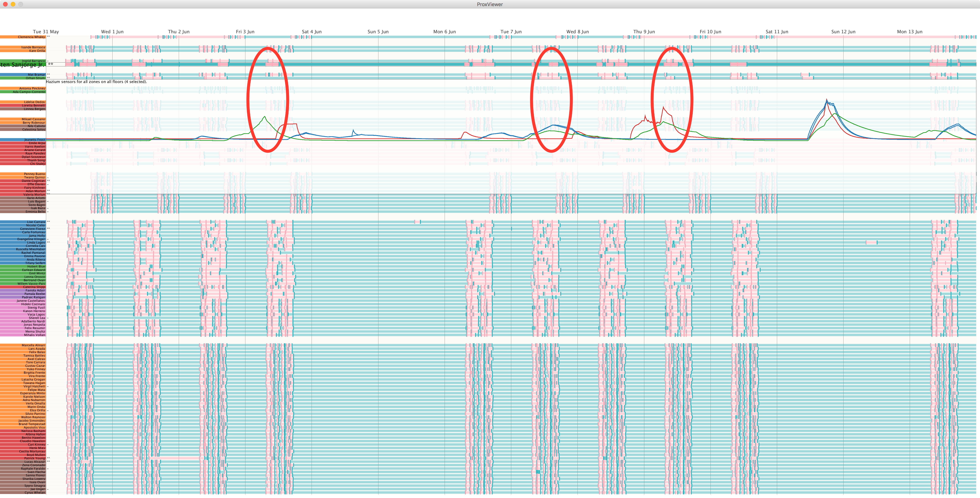This screenshot has height=498, width=980.
Task: Select the Nerissa Basham row label
Action: [23, 431]
